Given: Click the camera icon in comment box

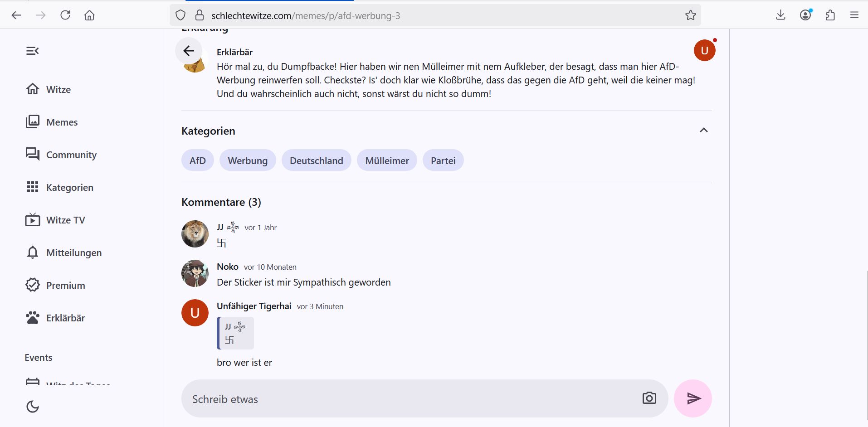Looking at the screenshot, I should (649, 398).
